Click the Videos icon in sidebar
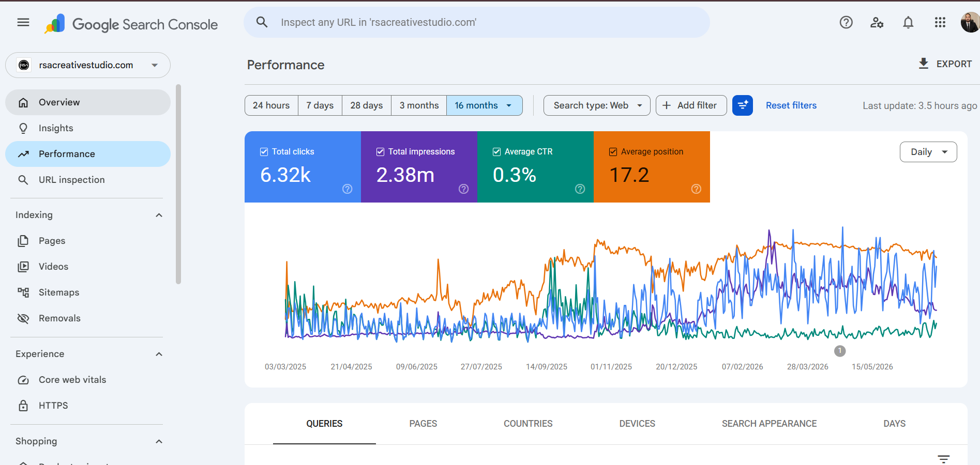Image resolution: width=980 pixels, height=465 pixels. click(23, 267)
